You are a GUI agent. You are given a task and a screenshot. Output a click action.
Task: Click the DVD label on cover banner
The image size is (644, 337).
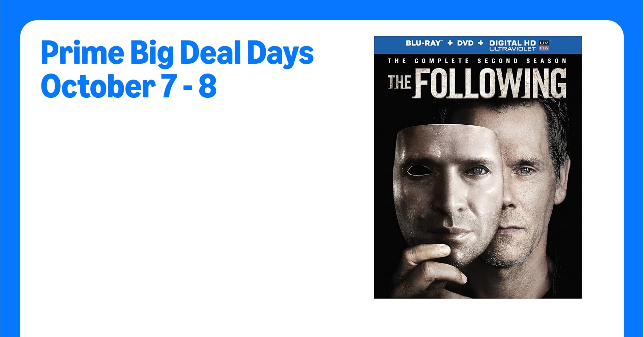coord(465,43)
